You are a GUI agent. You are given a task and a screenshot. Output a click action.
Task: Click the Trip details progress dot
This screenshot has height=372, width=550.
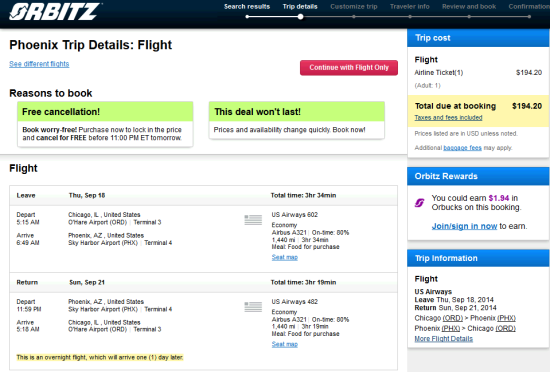(301, 16)
